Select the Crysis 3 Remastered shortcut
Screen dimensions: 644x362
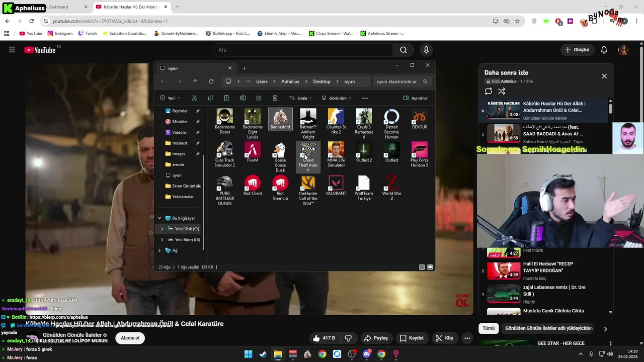pos(364,124)
